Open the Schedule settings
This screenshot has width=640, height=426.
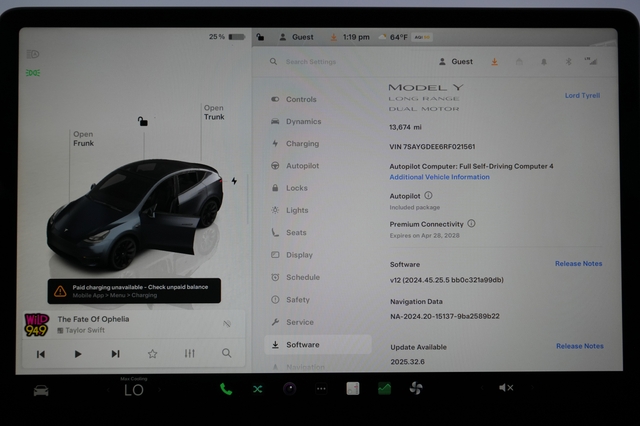tap(303, 277)
